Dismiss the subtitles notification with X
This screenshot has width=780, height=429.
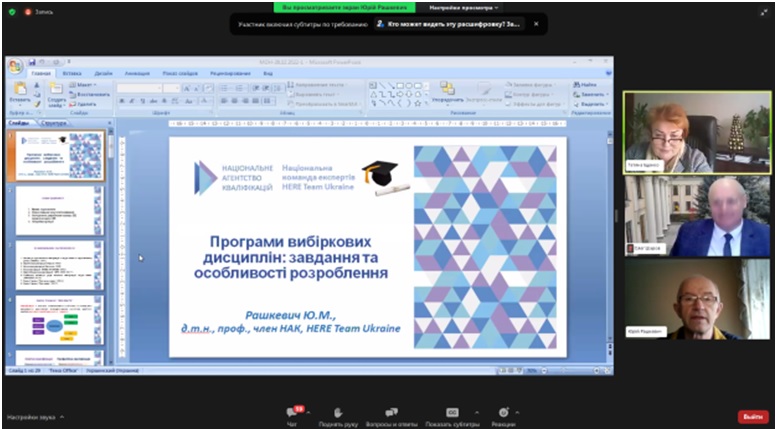click(x=536, y=24)
